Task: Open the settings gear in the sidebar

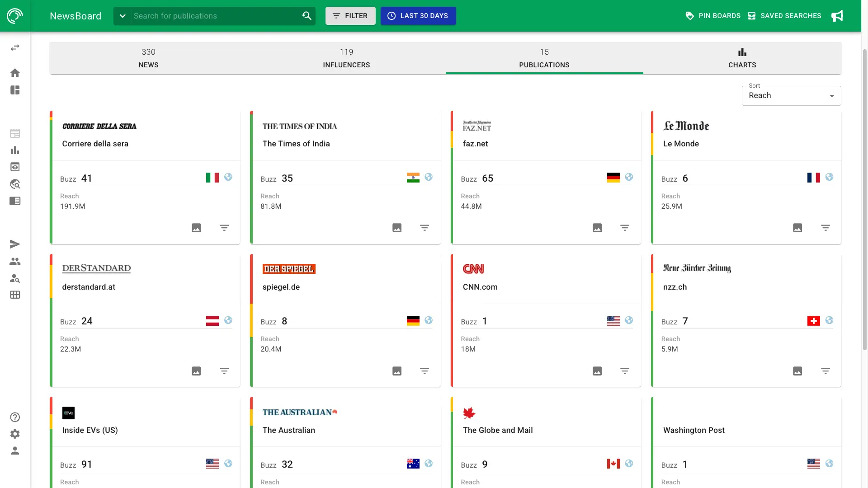Action: (x=15, y=434)
